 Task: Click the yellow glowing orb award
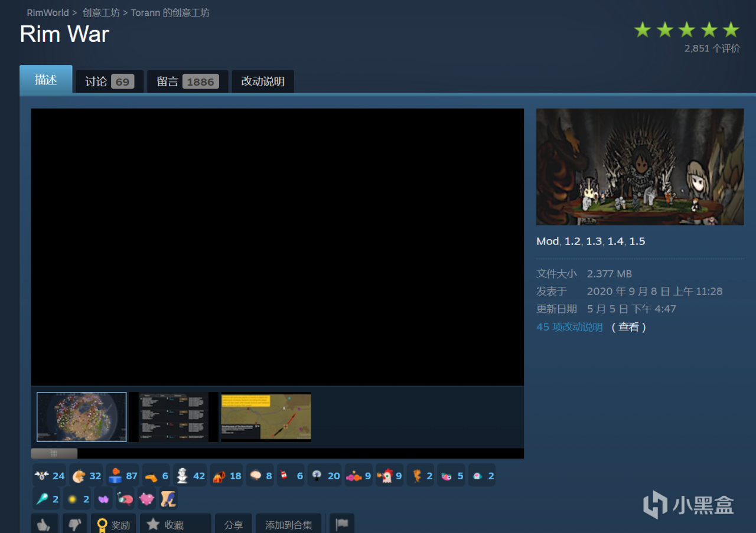77,499
